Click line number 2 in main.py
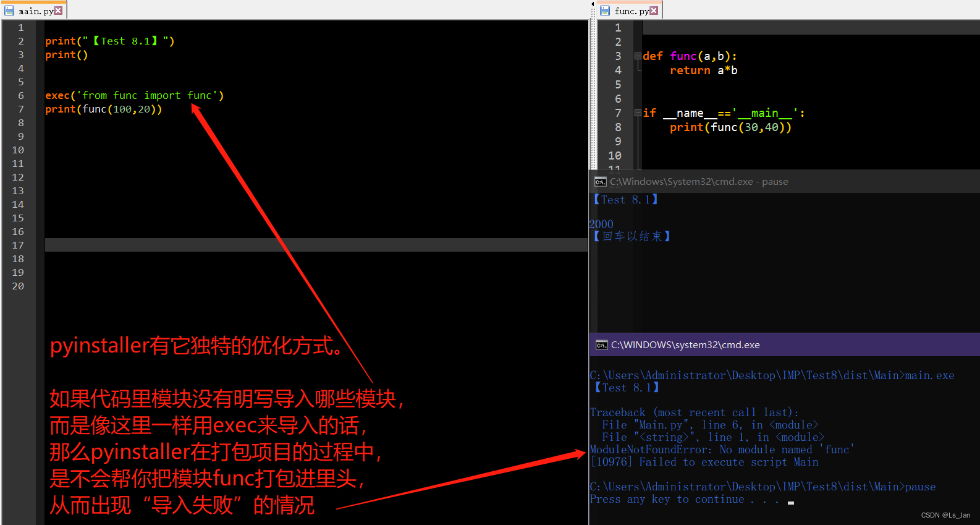980x525 pixels. point(21,41)
